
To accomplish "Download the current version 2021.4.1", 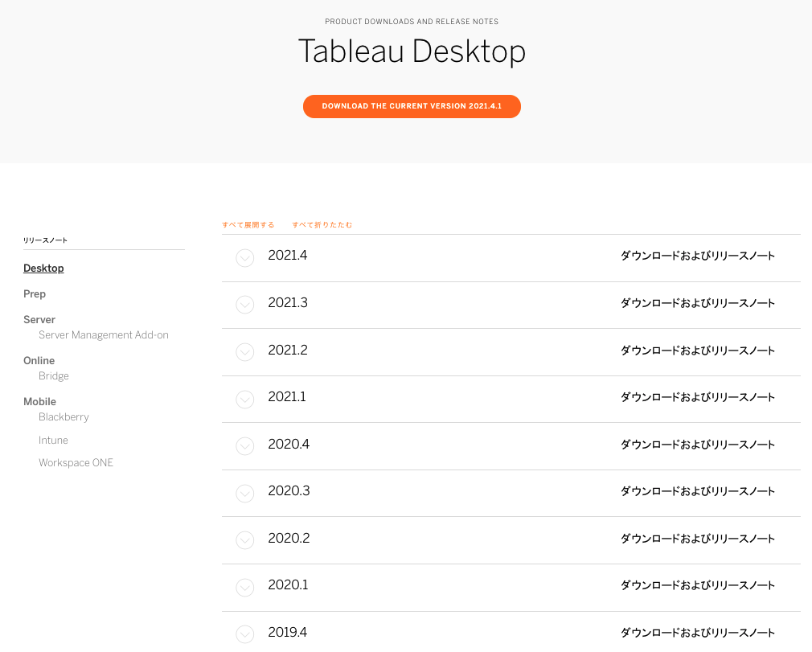I will [x=412, y=106].
